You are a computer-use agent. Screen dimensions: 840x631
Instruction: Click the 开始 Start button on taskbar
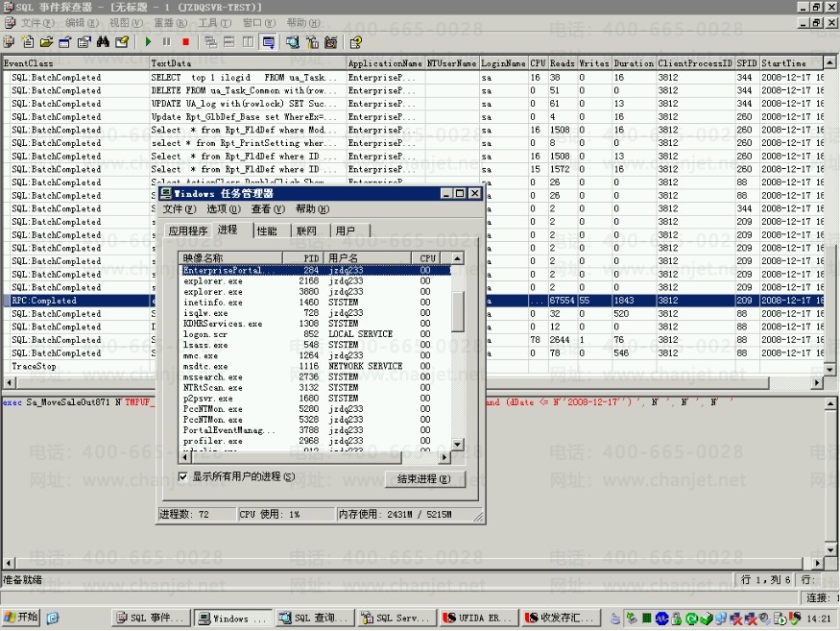(x=21, y=618)
